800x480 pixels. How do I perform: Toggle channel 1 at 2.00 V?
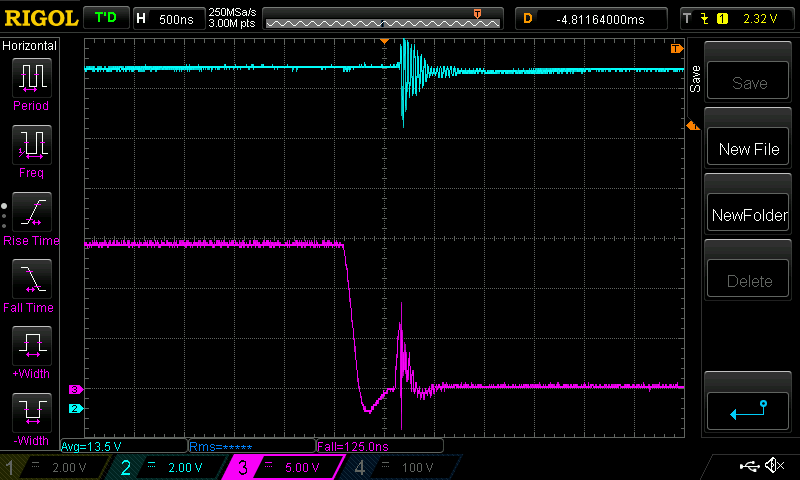tap(55, 467)
